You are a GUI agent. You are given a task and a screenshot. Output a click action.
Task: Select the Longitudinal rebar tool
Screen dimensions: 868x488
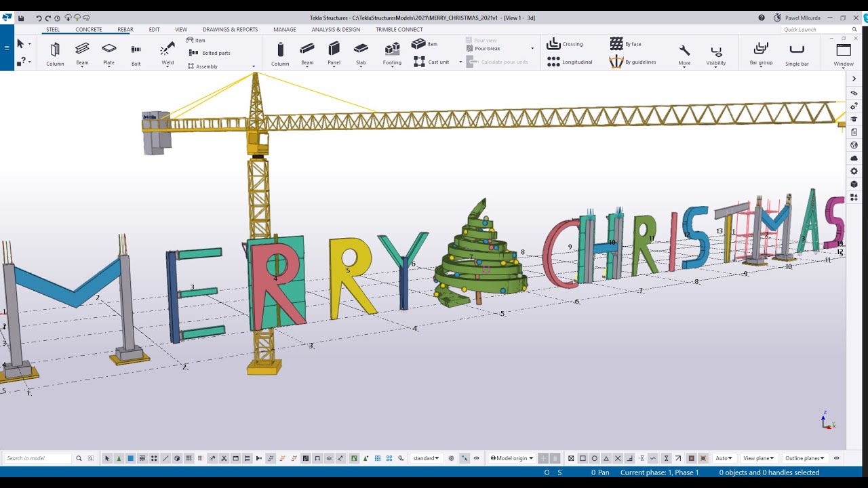(570, 62)
